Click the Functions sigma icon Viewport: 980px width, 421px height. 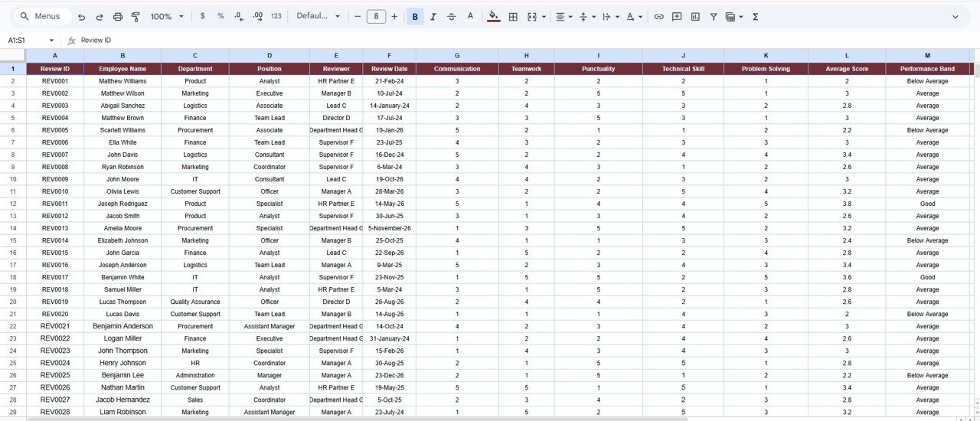(756, 16)
